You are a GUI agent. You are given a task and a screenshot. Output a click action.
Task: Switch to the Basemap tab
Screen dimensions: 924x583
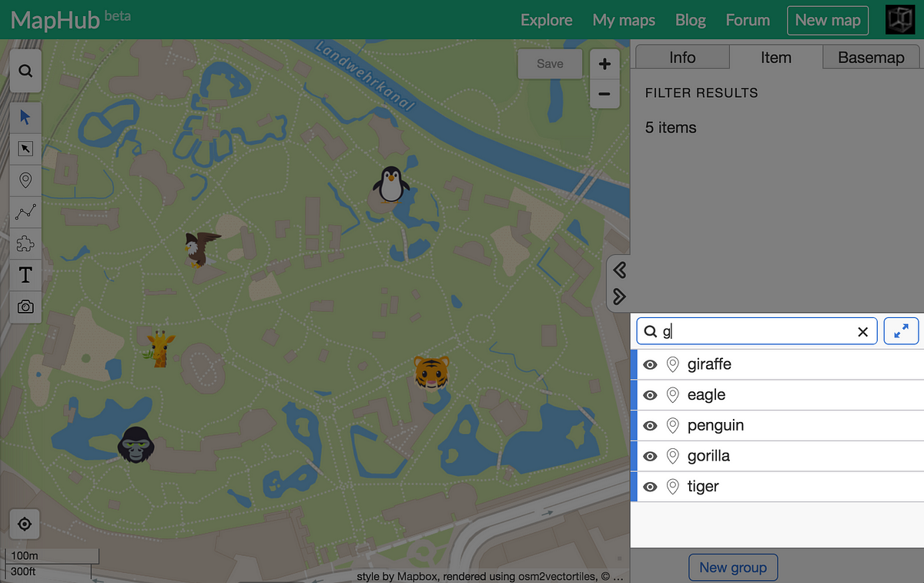coord(871,56)
